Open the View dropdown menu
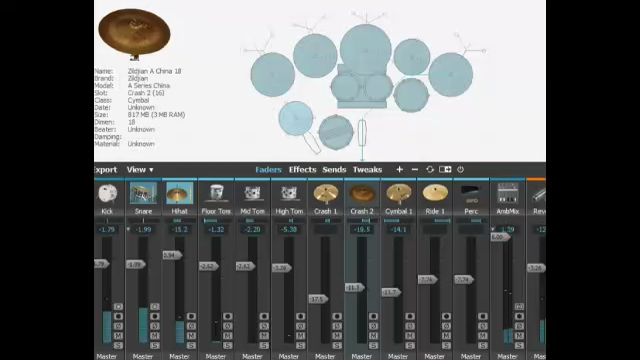 (140, 169)
